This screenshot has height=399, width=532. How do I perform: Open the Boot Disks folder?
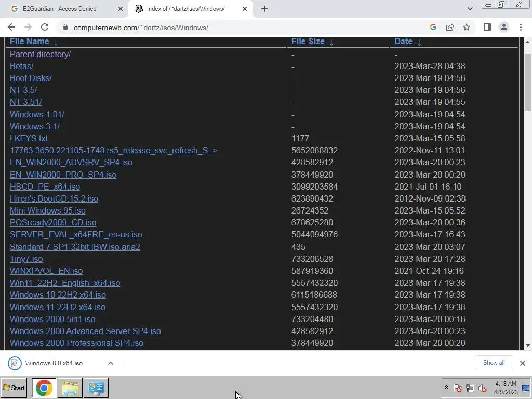(x=31, y=78)
